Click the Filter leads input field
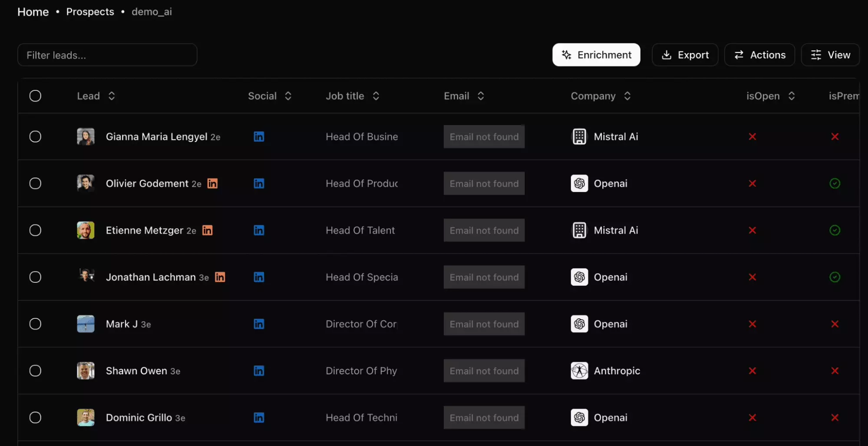868x446 pixels. click(x=107, y=55)
